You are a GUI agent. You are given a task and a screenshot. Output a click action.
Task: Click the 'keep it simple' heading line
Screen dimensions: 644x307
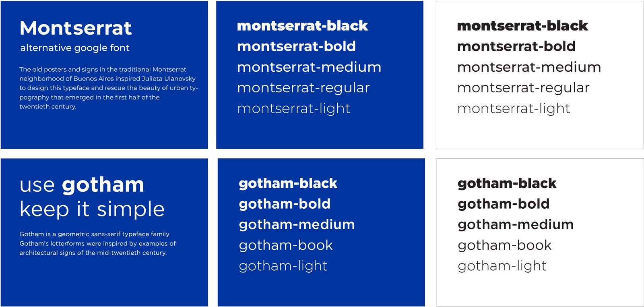(92, 209)
